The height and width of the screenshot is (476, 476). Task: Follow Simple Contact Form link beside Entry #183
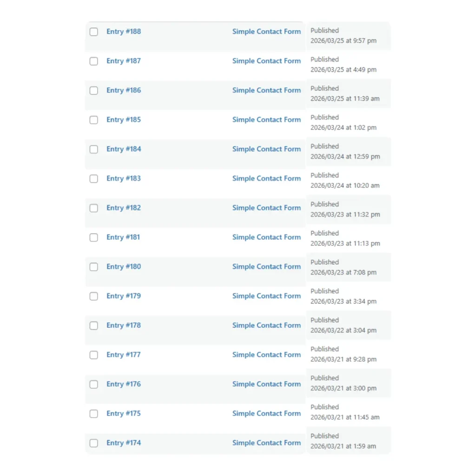[266, 178]
